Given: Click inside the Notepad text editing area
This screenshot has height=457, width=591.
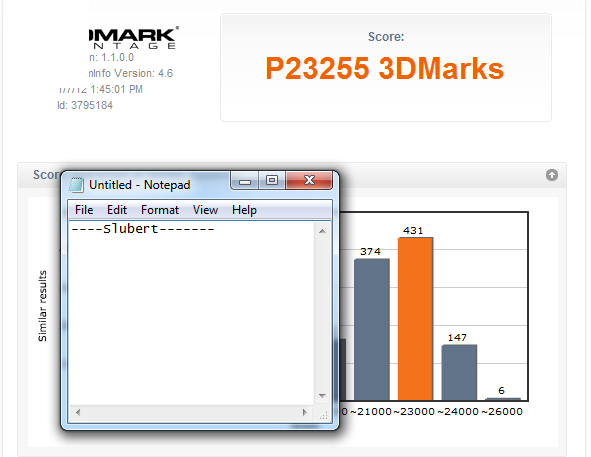Looking at the screenshot, I should pos(192,313).
